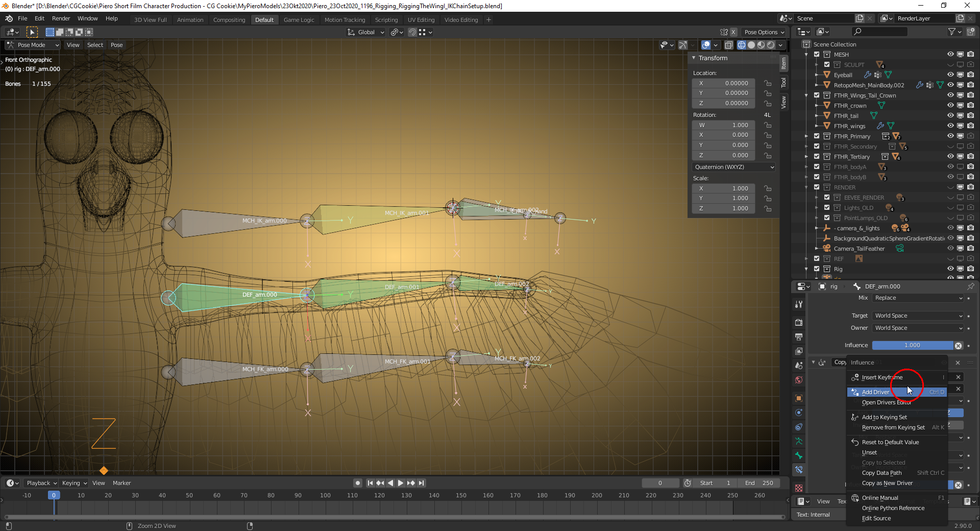Screen dimensions: 980x531
Task: Disable camera render toggle for FTHR_tail
Action: click(970, 115)
